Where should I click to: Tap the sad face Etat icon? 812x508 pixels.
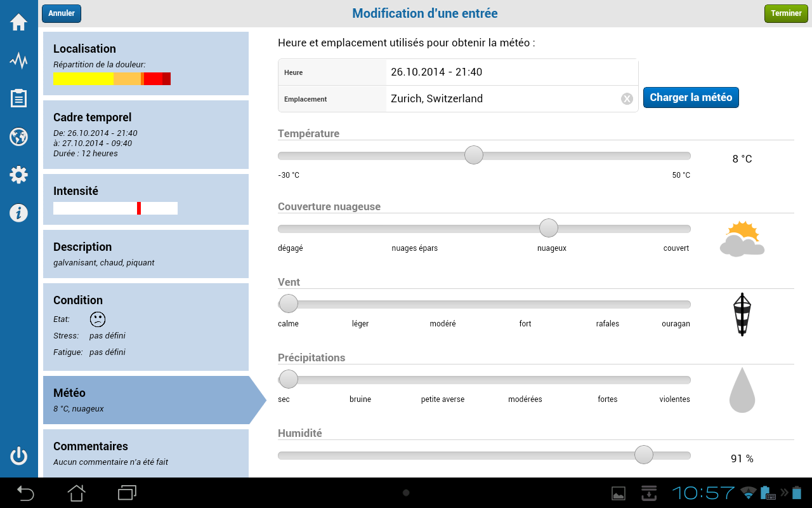point(98,319)
